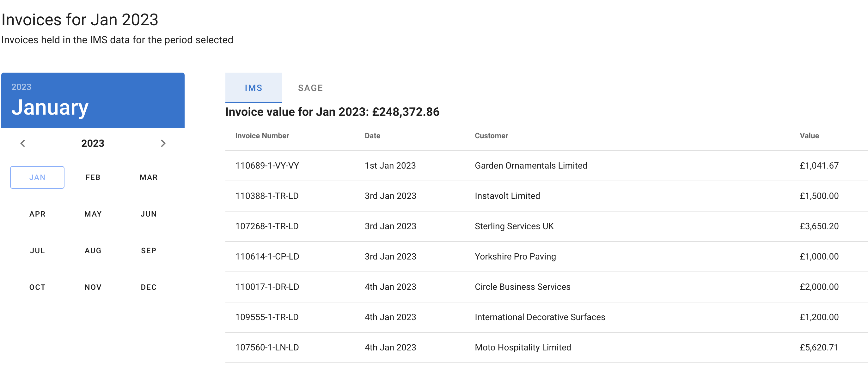Open the January header title

(50, 107)
